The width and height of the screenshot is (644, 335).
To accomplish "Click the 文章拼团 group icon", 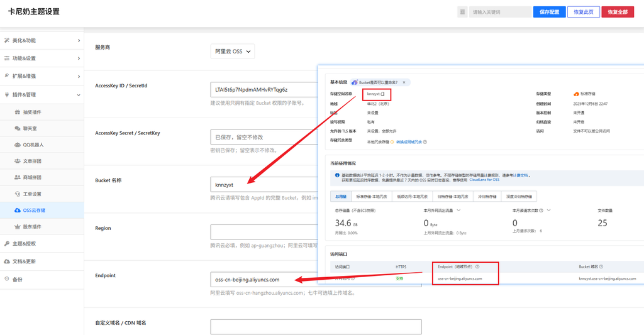I will (17, 161).
